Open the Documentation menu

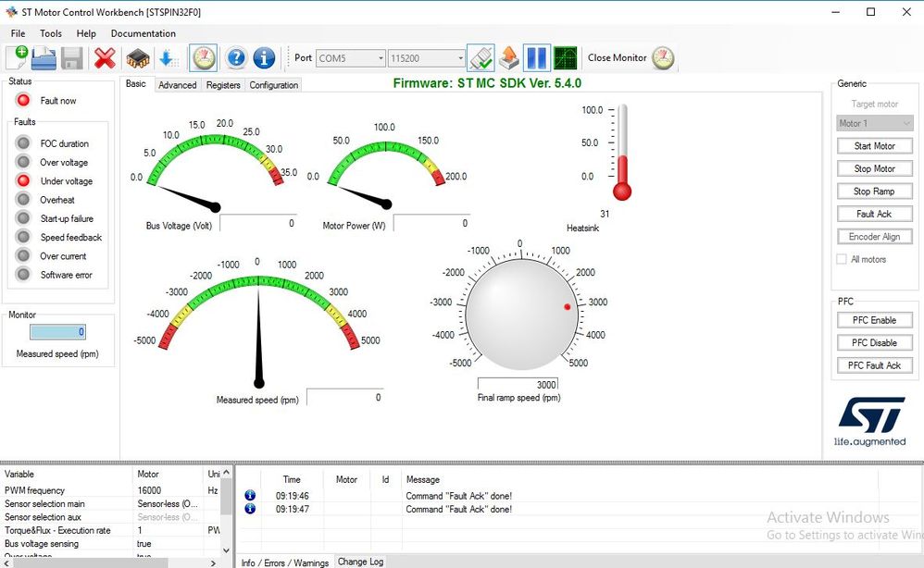coord(144,33)
